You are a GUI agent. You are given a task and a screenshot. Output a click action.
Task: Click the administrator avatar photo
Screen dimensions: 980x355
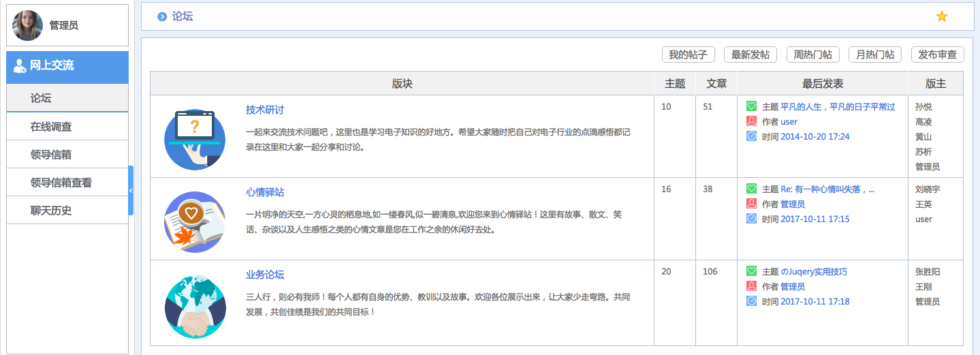[x=28, y=25]
